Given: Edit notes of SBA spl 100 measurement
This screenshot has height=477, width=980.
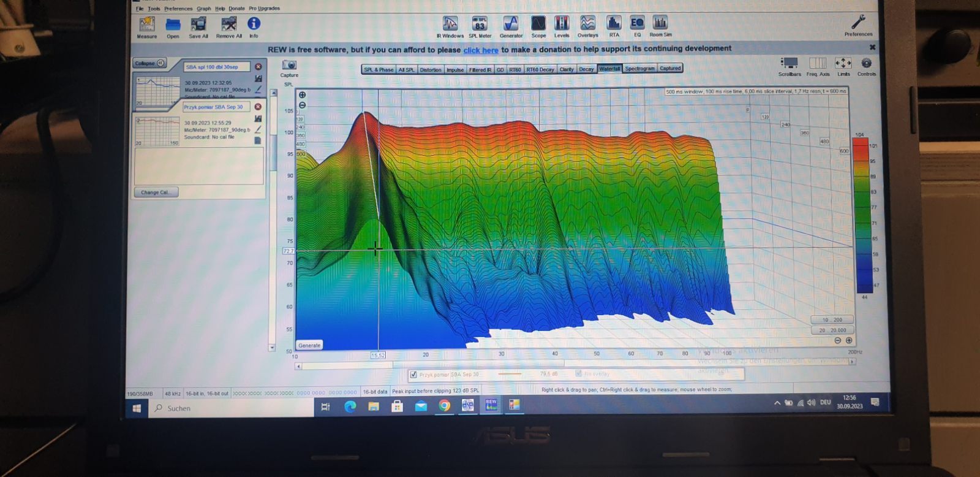Looking at the screenshot, I should click(258, 90).
